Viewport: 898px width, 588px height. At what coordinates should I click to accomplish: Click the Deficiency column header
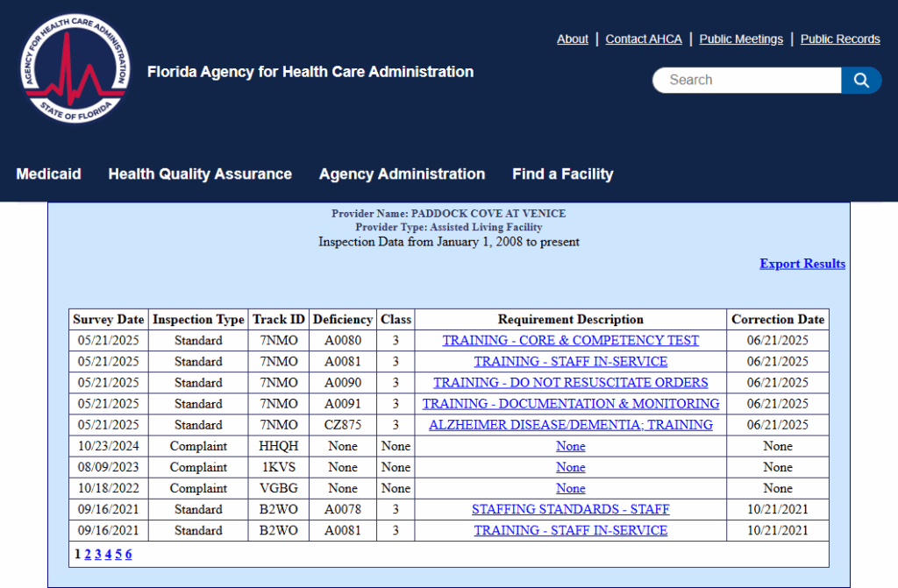[343, 320]
